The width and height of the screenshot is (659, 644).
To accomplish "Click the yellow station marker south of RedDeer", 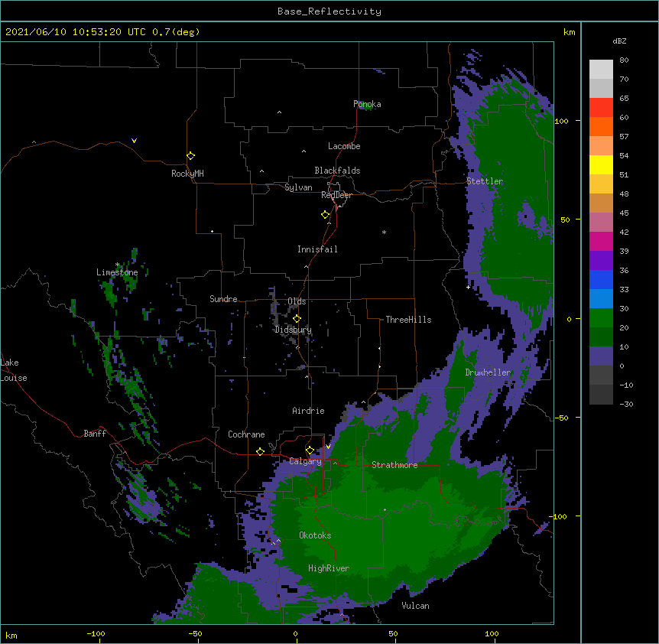I will tap(326, 215).
